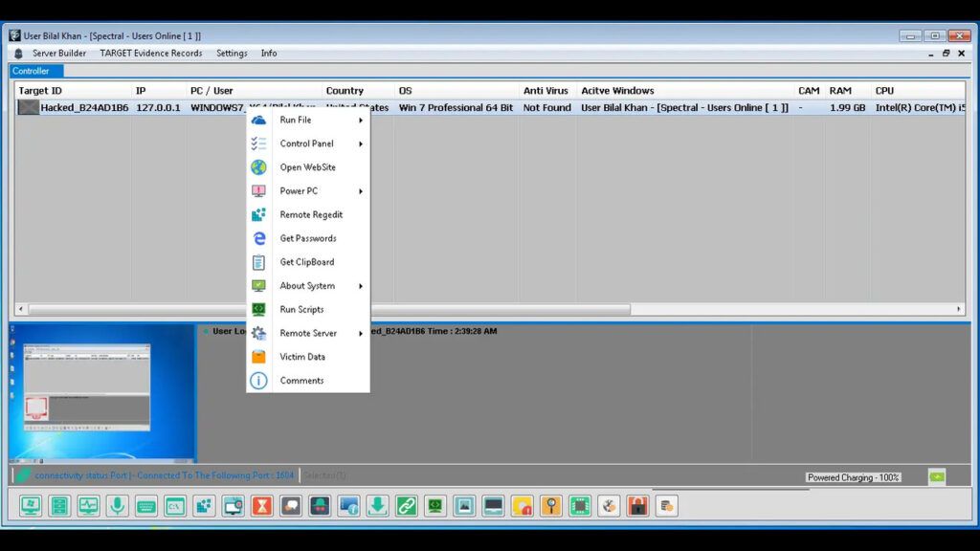Click the green CPU chip toolbar icon
The height and width of the screenshot is (551, 980).
click(580, 505)
